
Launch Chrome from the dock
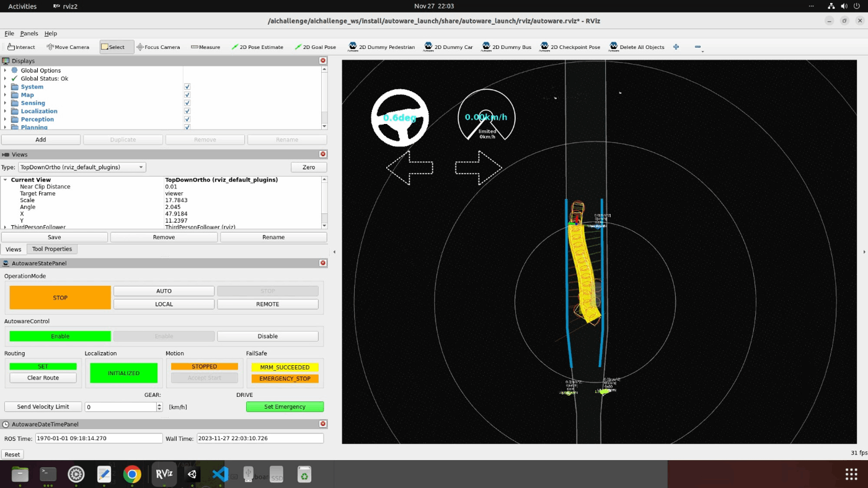pyautogui.click(x=132, y=474)
